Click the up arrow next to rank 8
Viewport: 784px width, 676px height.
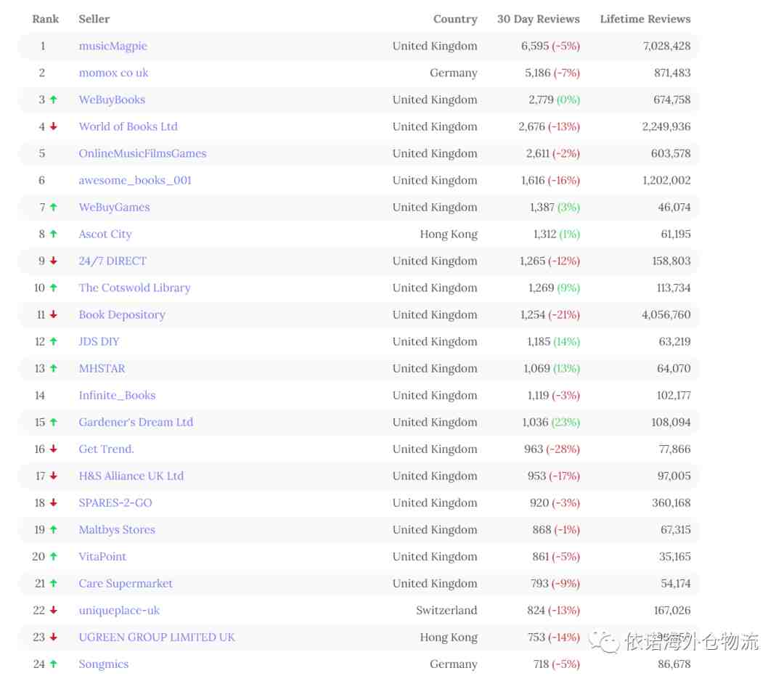tap(54, 234)
